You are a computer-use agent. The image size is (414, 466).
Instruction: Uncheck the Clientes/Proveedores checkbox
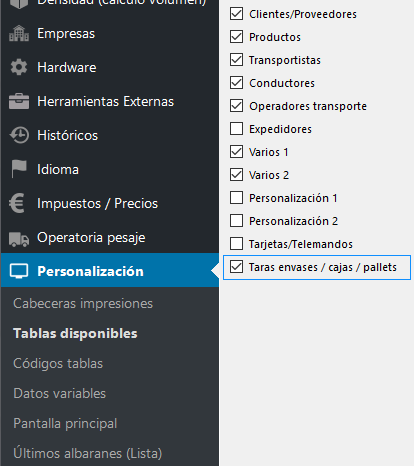(x=236, y=14)
